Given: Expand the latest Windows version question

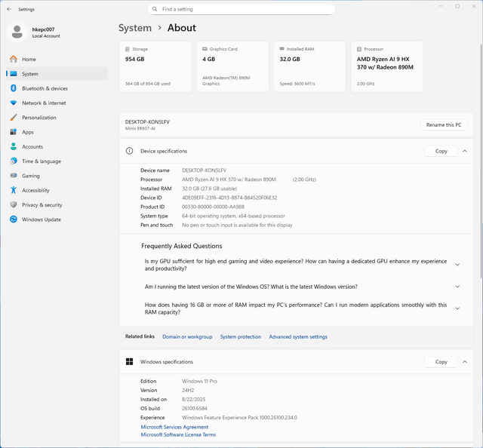Looking at the screenshot, I should click(x=457, y=287).
